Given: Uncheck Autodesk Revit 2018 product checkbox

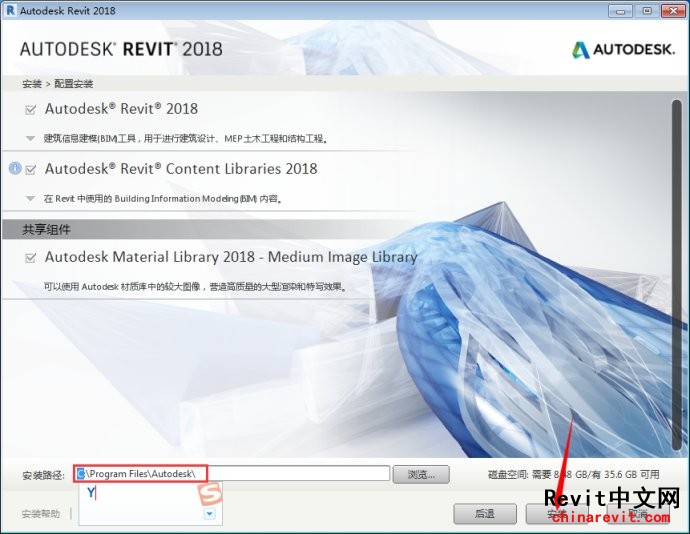Looking at the screenshot, I should point(30,110).
